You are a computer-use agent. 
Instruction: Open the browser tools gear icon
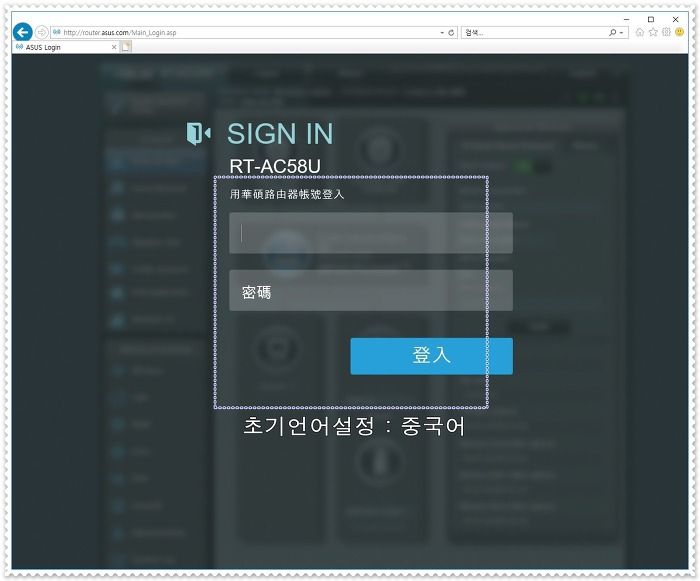(666, 32)
